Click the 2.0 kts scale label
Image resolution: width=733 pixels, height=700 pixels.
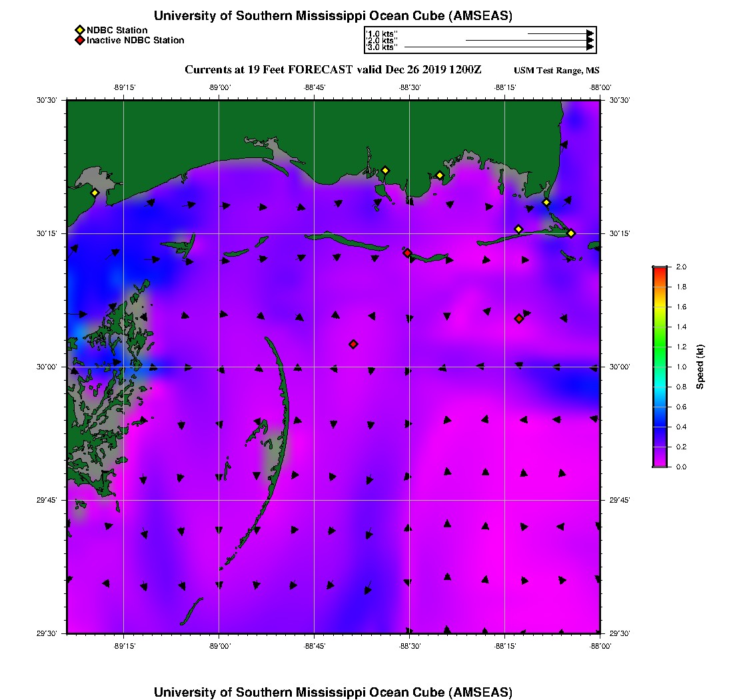tap(382, 40)
